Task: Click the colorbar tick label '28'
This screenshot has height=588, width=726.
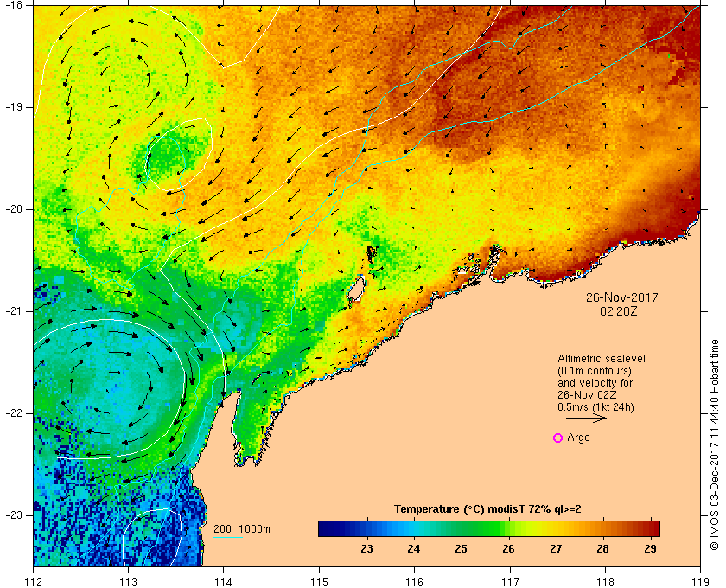Action: click(x=602, y=549)
